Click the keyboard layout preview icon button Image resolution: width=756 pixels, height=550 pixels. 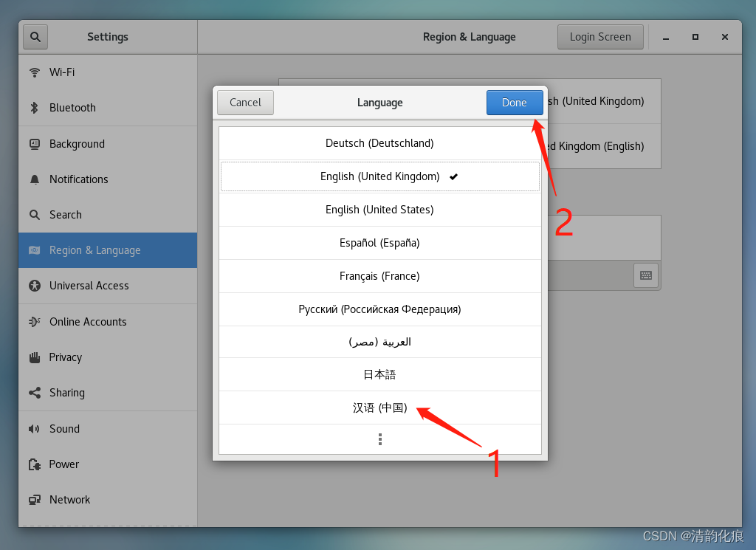coord(646,275)
